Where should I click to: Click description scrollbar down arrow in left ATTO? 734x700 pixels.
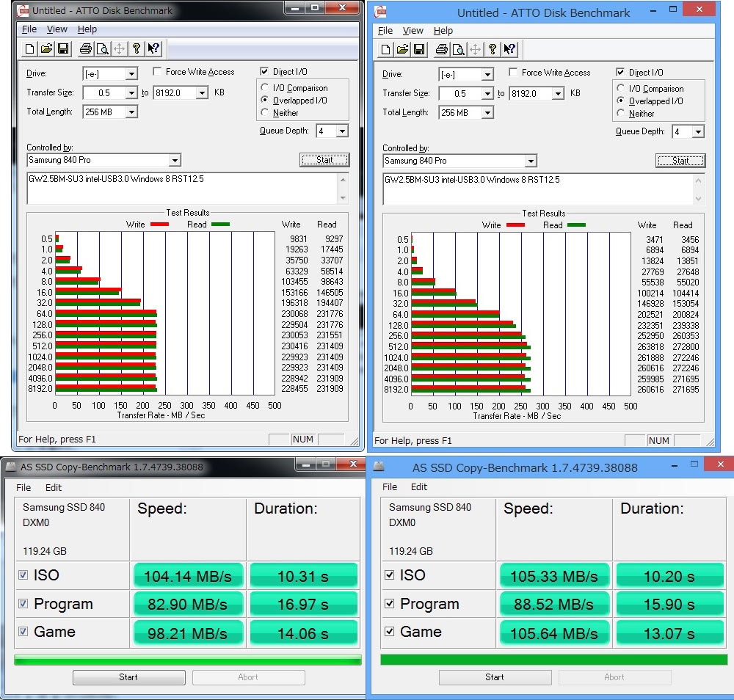(343, 198)
